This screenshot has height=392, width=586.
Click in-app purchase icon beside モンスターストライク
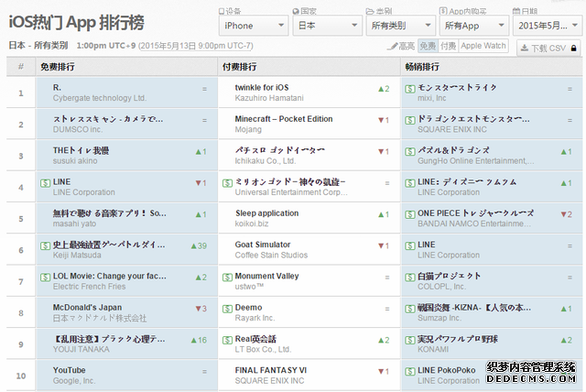pos(410,89)
